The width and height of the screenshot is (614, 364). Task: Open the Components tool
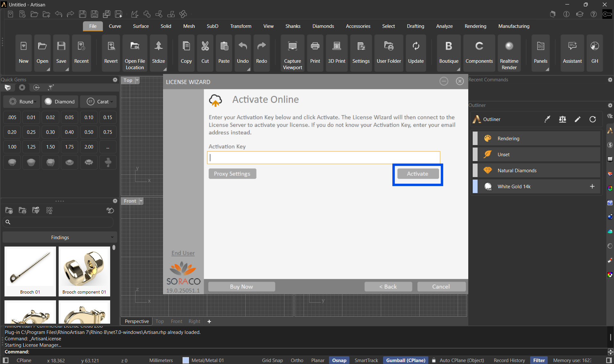pyautogui.click(x=479, y=53)
